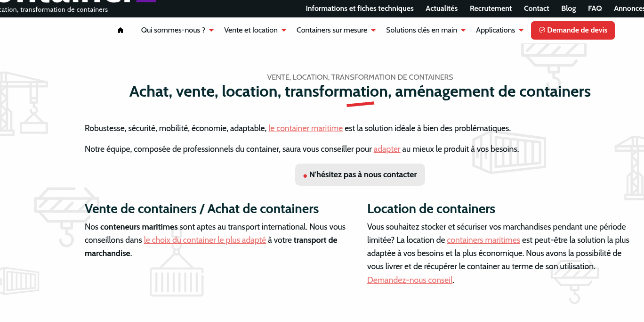Open the Applications dropdown arrow
The height and width of the screenshot is (322, 644).
(x=521, y=30)
